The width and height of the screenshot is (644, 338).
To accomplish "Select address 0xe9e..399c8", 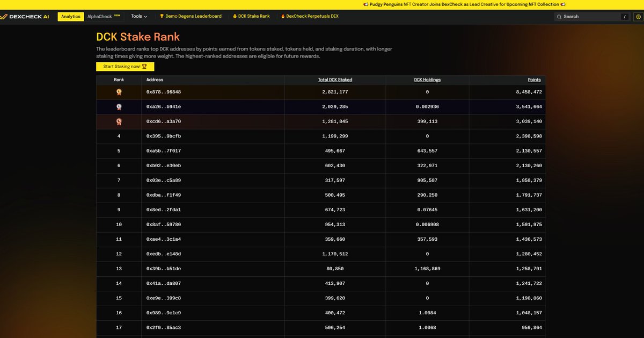I will (x=164, y=298).
